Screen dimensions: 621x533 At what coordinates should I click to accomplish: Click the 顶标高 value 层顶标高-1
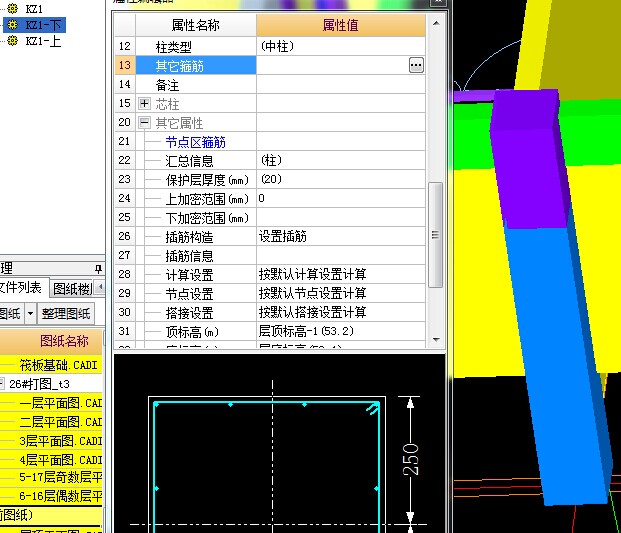click(x=341, y=331)
